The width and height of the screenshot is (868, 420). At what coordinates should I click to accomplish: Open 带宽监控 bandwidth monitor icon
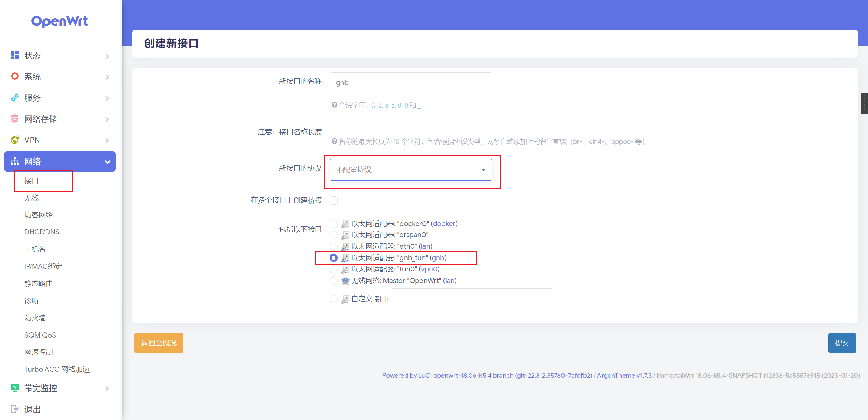coord(15,388)
